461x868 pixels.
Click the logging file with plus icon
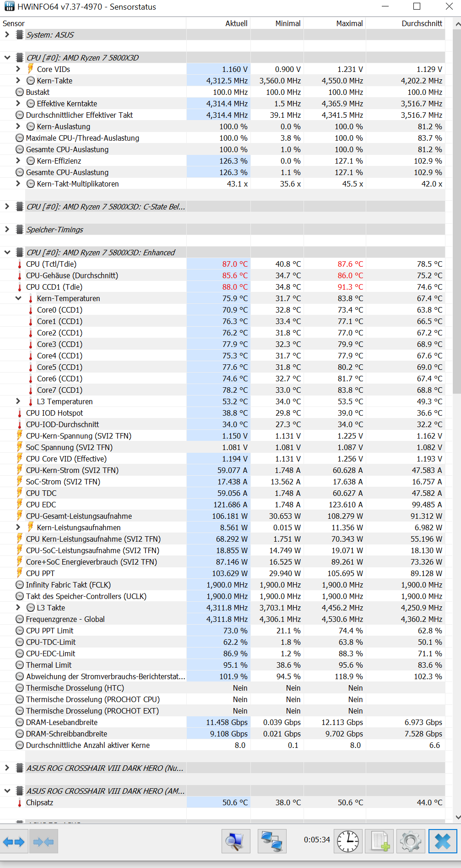click(380, 841)
